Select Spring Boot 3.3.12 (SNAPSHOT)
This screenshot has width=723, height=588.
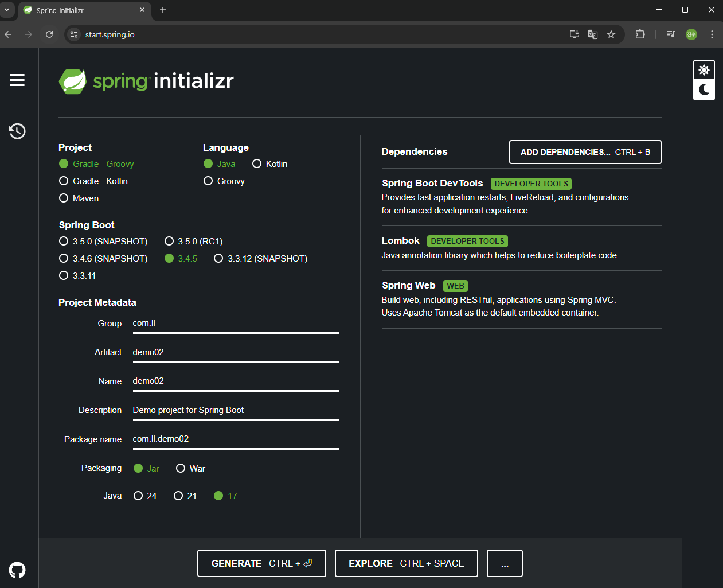(x=261, y=259)
